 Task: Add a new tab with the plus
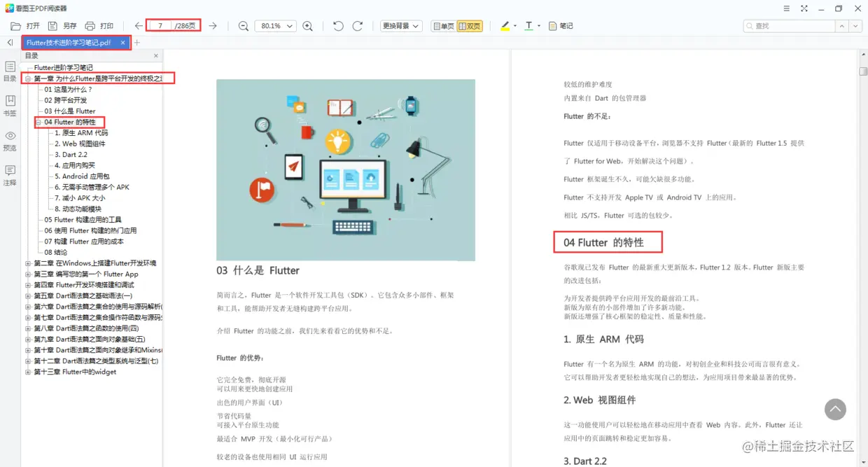pos(137,43)
